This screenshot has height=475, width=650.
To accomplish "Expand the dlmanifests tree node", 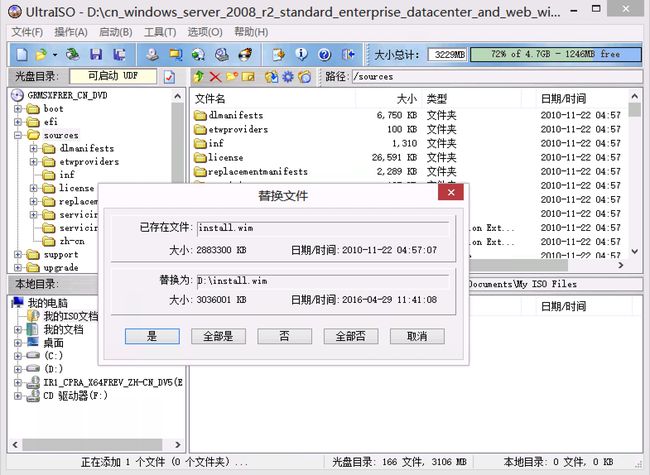I will [34, 149].
